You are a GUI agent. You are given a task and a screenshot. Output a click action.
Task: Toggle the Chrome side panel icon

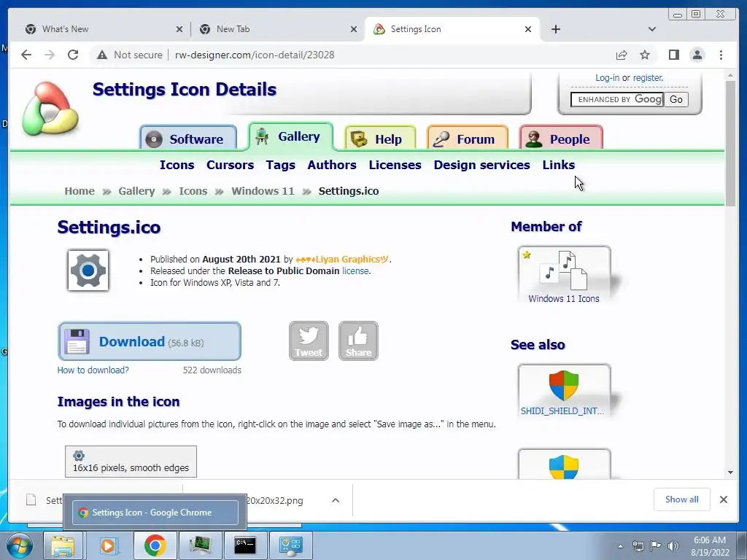[673, 55]
